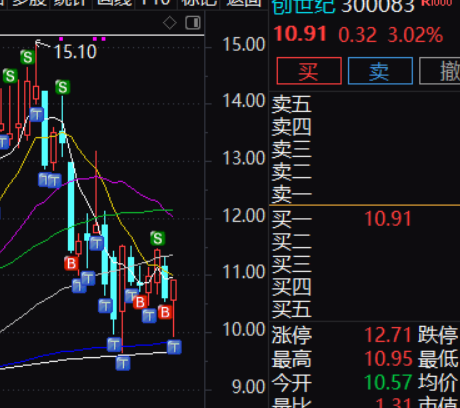The height and width of the screenshot is (408, 460).
Task: Click the 返回 return tab
Action: tap(243, 3)
